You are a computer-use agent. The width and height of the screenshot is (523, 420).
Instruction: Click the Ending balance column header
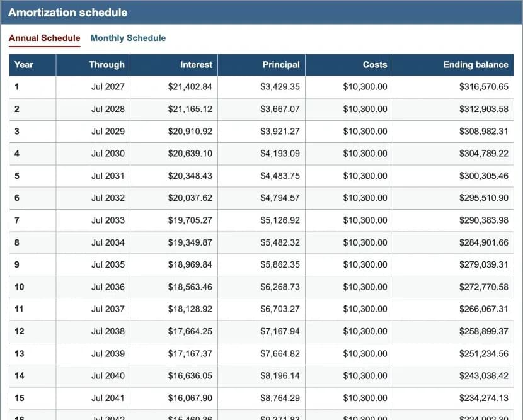453,65
